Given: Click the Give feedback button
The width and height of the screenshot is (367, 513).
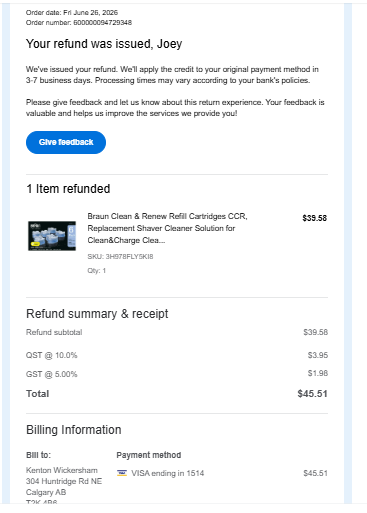Looking at the screenshot, I should click(66, 142).
